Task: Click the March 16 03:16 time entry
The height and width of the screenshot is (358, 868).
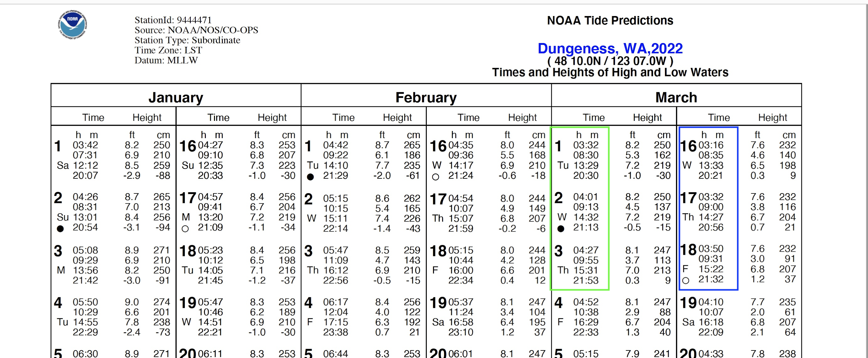Action: [x=711, y=145]
